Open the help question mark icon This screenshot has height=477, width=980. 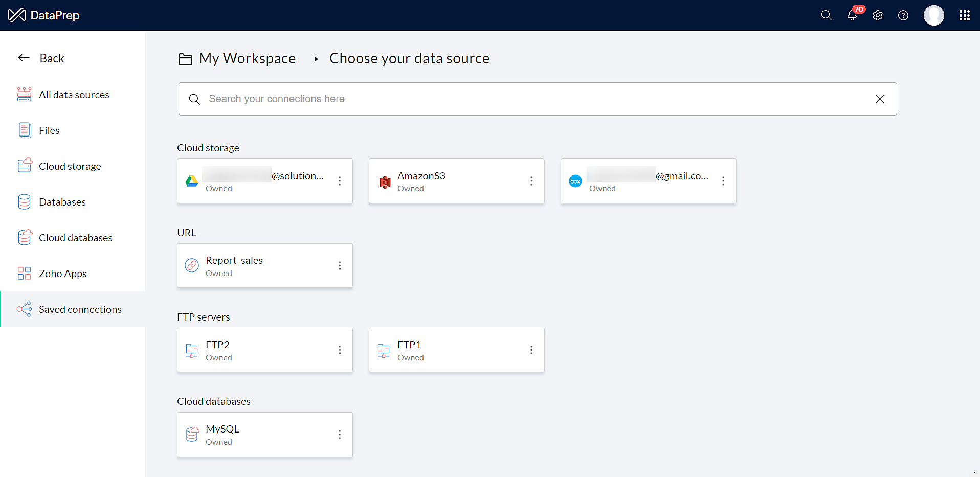coord(903,16)
